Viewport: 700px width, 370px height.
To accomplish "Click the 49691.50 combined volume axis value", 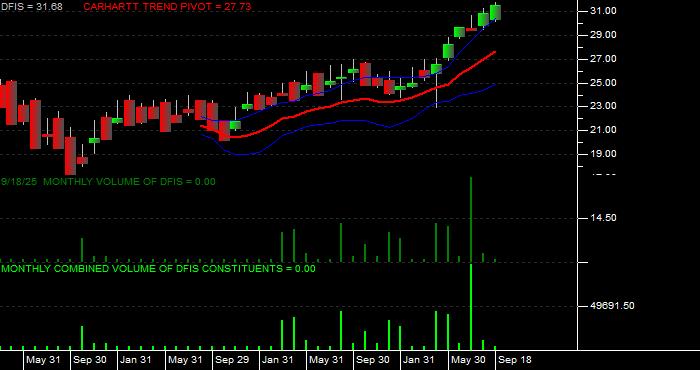I will (x=612, y=306).
